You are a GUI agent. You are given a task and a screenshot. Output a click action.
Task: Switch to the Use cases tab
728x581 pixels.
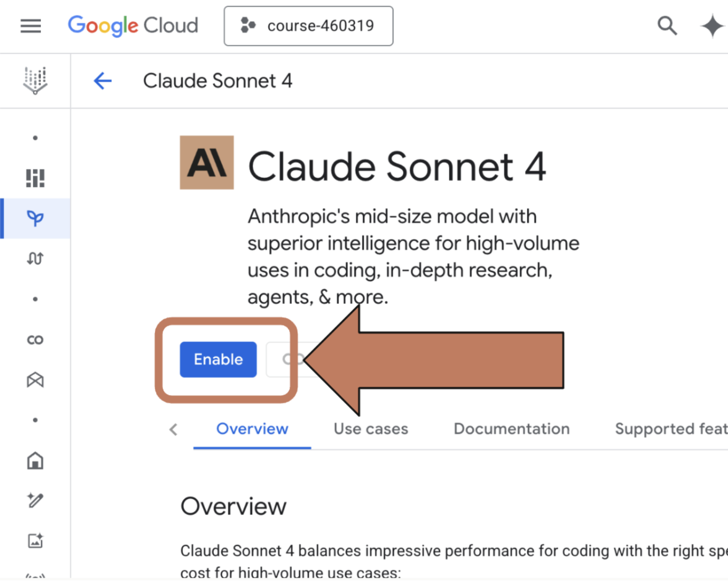click(371, 429)
